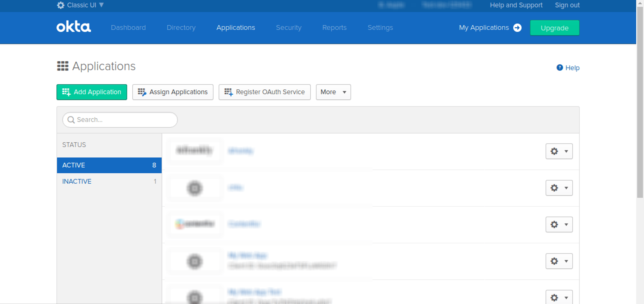The height and width of the screenshot is (304, 644).
Task: Click the green Upgrade button
Action: 554,28
